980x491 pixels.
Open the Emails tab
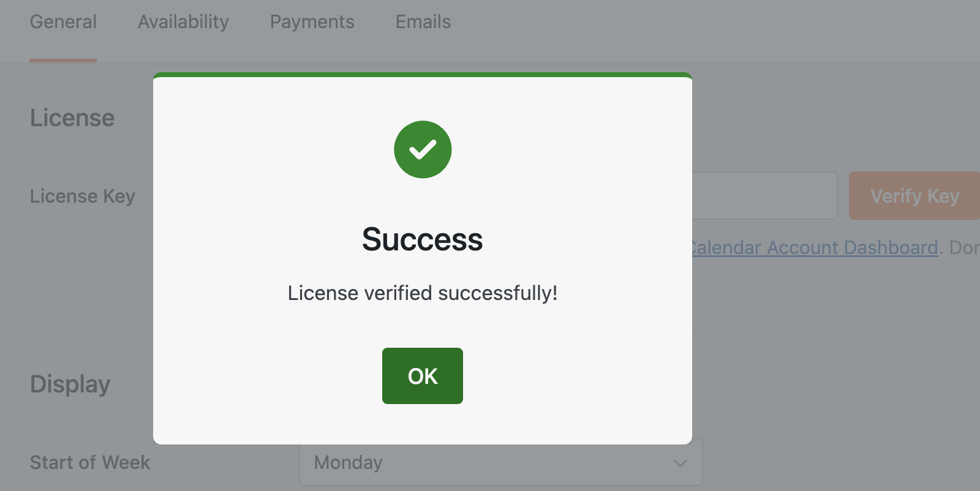[423, 22]
